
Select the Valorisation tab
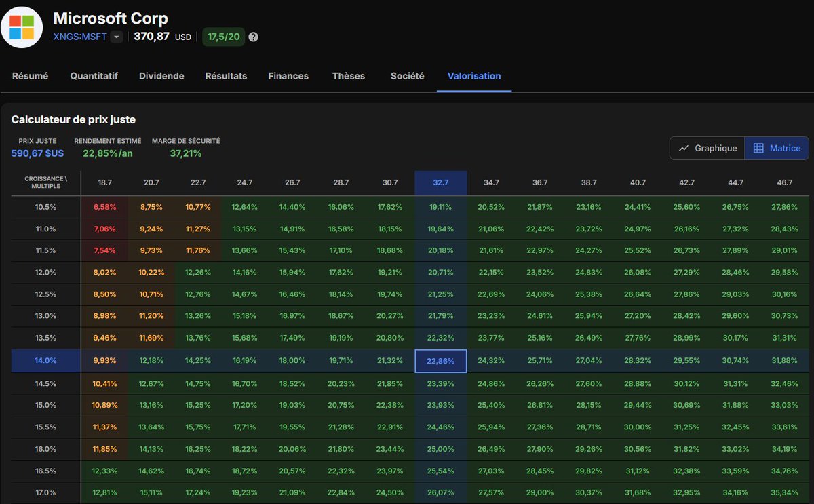[x=474, y=76]
